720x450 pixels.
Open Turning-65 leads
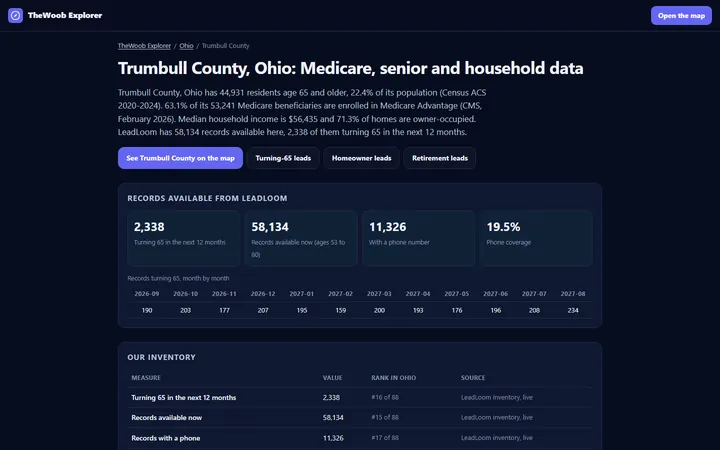pos(283,158)
